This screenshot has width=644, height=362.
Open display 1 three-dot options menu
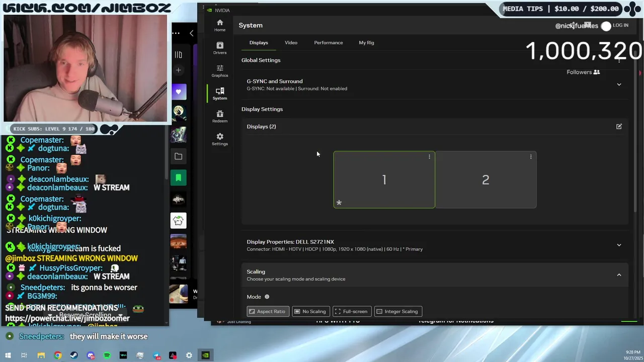point(429,157)
